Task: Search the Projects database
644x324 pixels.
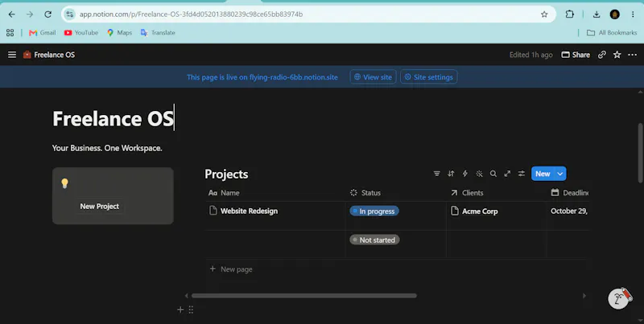Action: click(x=493, y=174)
